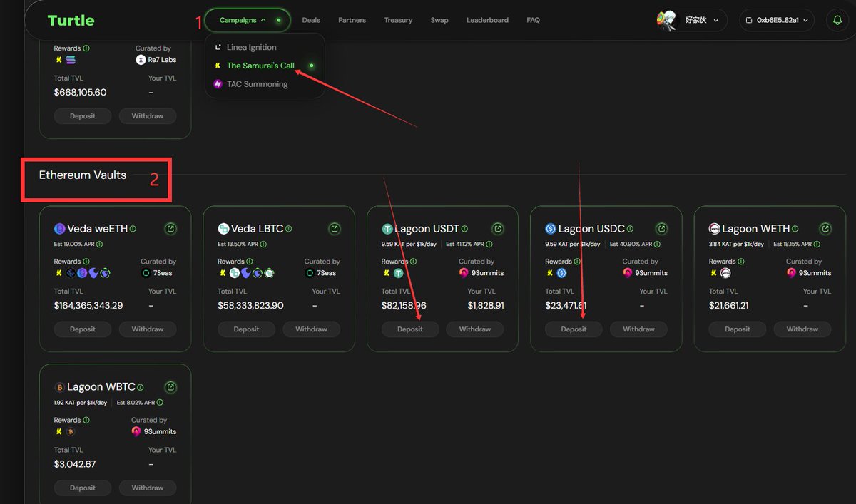Click info icon beside Veda weETH Est APR

click(99, 244)
